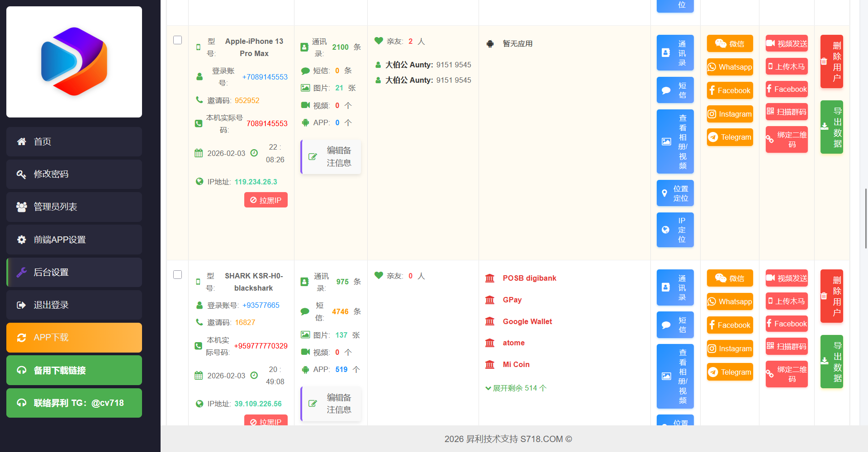This screenshot has height=452, width=868.
Task: Click the key icon for 修改密码
Action: [x=21, y=174]
